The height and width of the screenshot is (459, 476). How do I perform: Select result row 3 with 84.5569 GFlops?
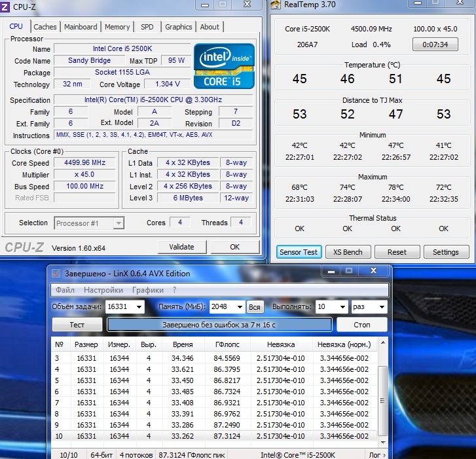coord(214,358)
